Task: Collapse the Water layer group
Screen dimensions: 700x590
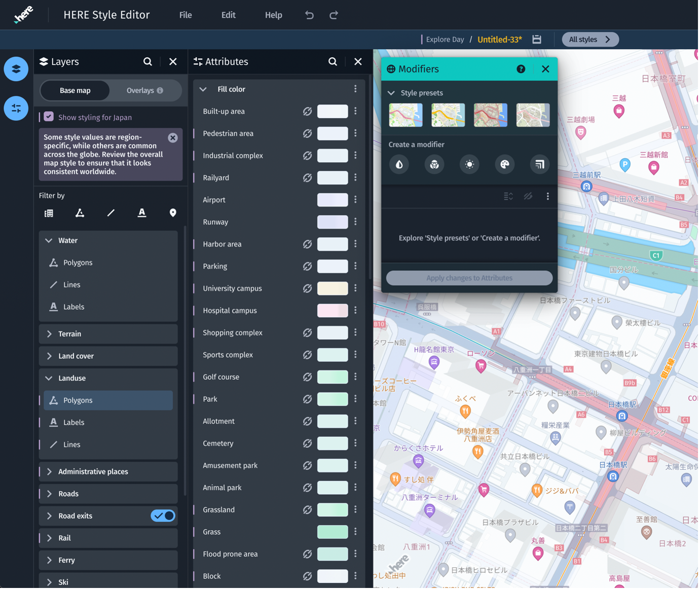Action: (x=49, y=240)
